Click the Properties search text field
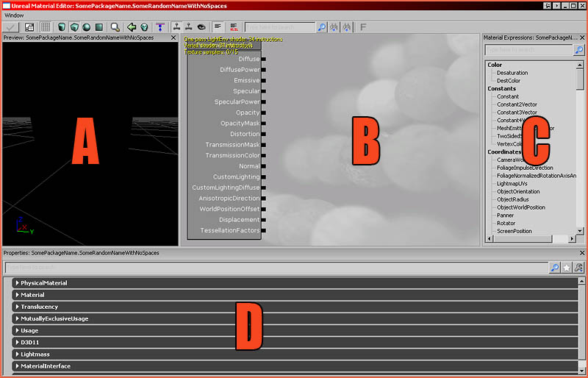This screenshot has height=378, width=588. point(276,267)
